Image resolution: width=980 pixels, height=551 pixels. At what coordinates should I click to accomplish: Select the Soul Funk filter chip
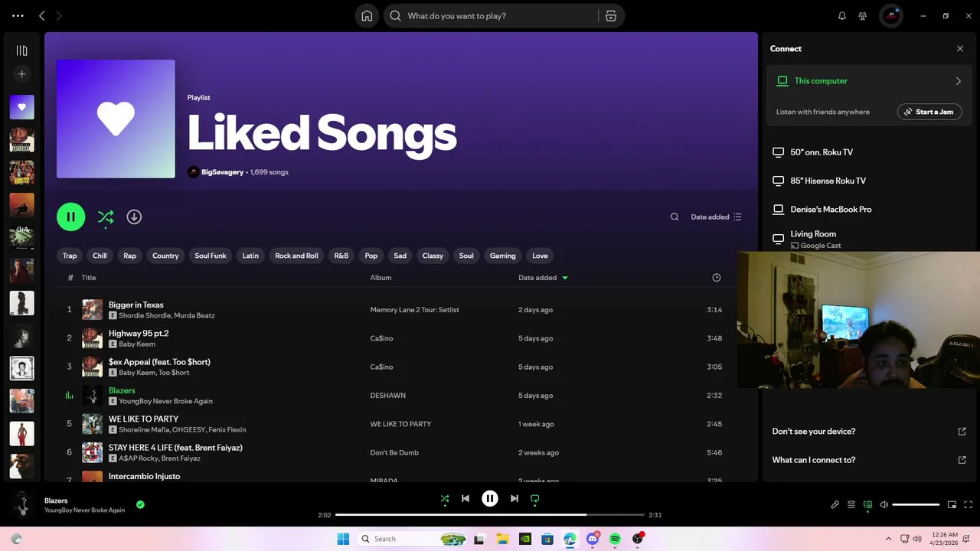coord(211,256)
